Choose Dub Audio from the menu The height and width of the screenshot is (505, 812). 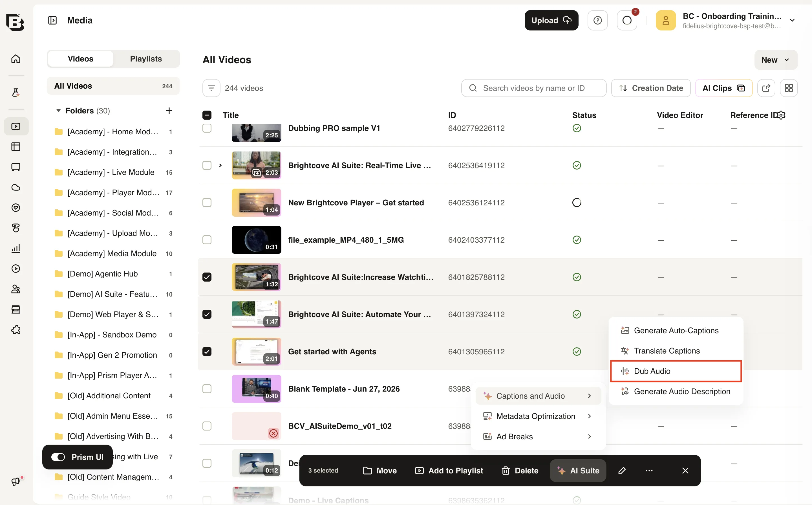(676, 371)
